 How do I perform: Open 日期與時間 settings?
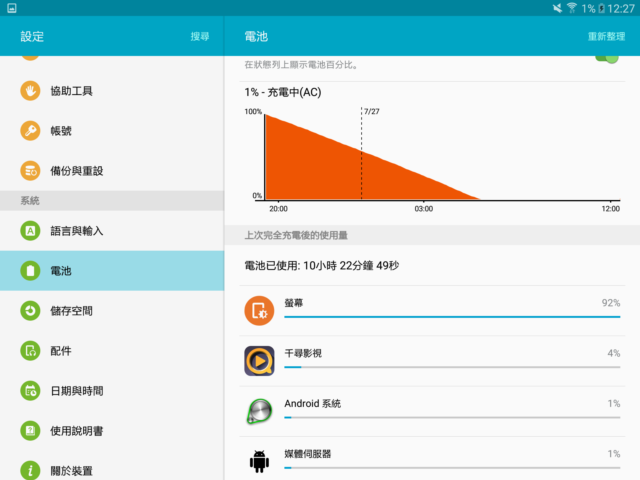tap(112, 391)
